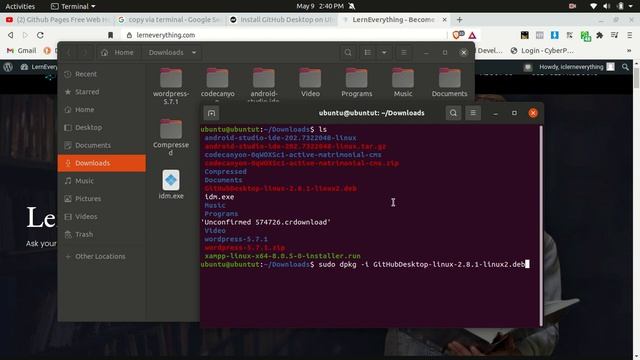
Task: Click 'Unconfirmed 574726.crdownload' in terminal output
Action: point(266,222)
